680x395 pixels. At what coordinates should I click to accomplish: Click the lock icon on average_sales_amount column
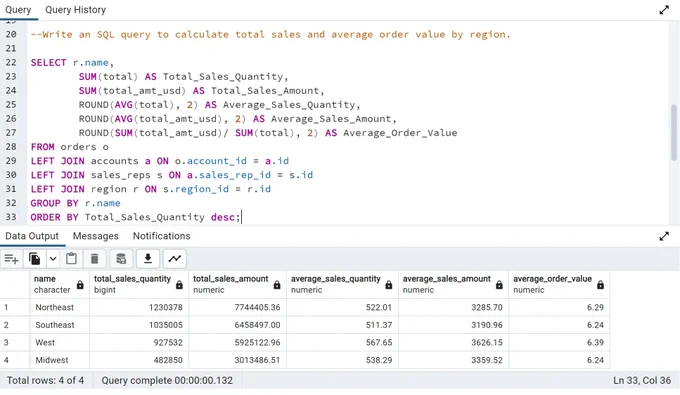coord(499,285)
